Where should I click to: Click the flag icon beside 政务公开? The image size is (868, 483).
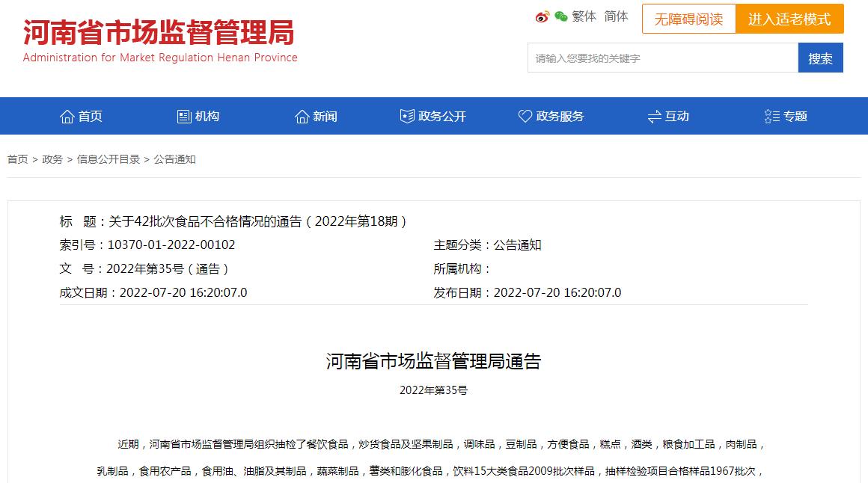point(407,116)
